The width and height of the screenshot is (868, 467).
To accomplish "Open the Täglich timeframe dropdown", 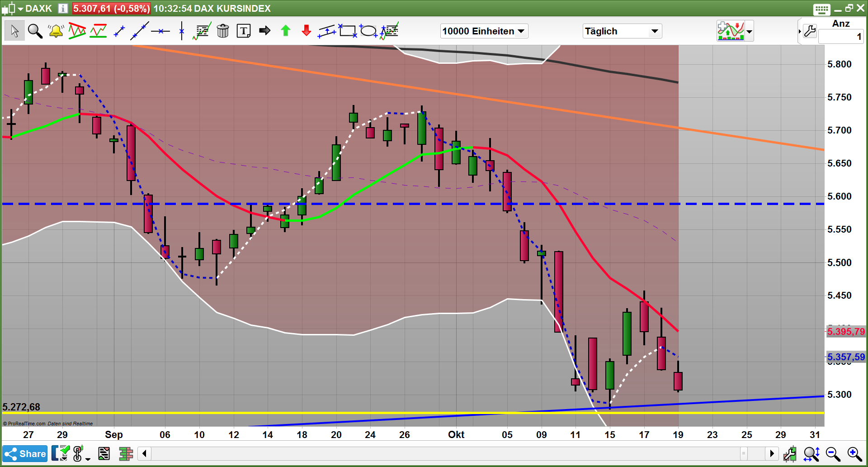I will (x=623, y=31).
